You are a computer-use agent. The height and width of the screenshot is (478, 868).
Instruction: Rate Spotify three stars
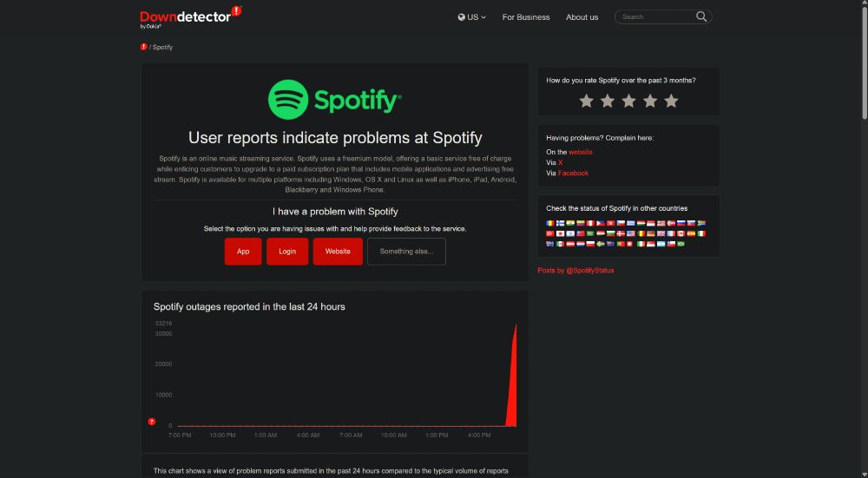[x=628, y=101]
